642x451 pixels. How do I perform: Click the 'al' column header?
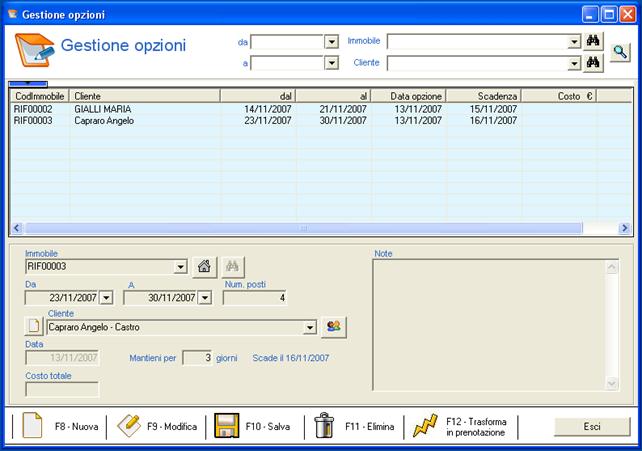click(x=333, y=96)
